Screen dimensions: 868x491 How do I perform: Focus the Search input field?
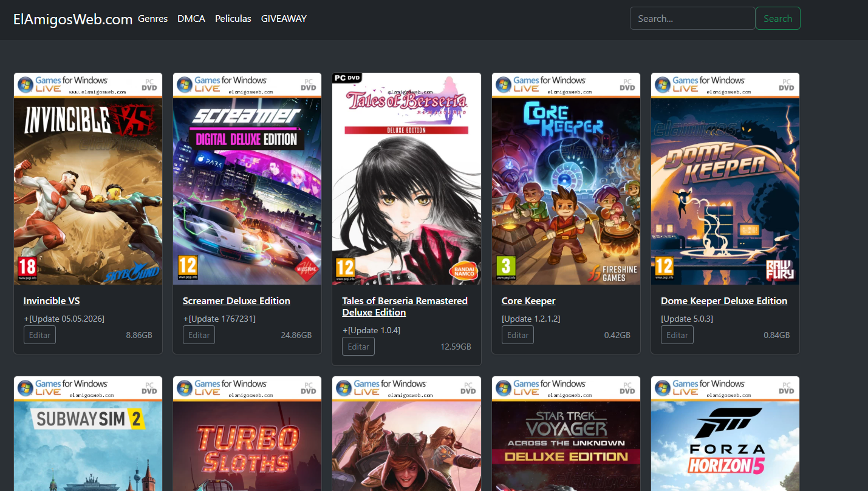pos(692,18)
